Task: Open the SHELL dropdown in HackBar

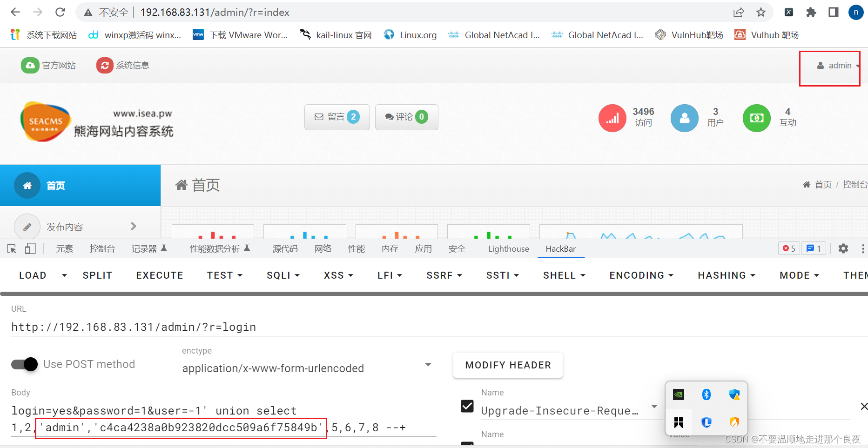Action: [x=564, y=275]
